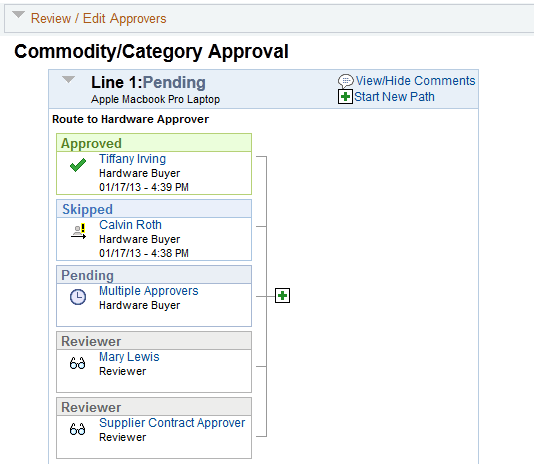Open Mary Lewis reviewer link
The height and width of the screenshot is (464, 534).
pos(129,357)
